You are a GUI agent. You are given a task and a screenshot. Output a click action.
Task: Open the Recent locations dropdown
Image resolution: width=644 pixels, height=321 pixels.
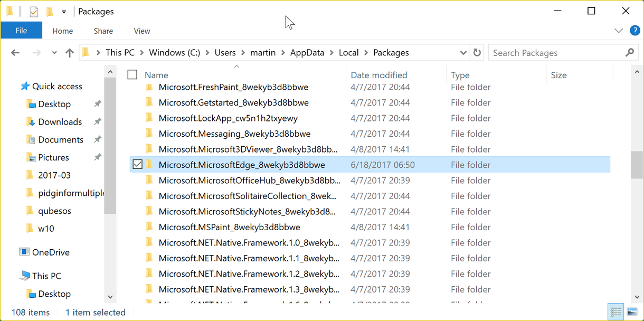pyautogui.click(x=54, y=53)
